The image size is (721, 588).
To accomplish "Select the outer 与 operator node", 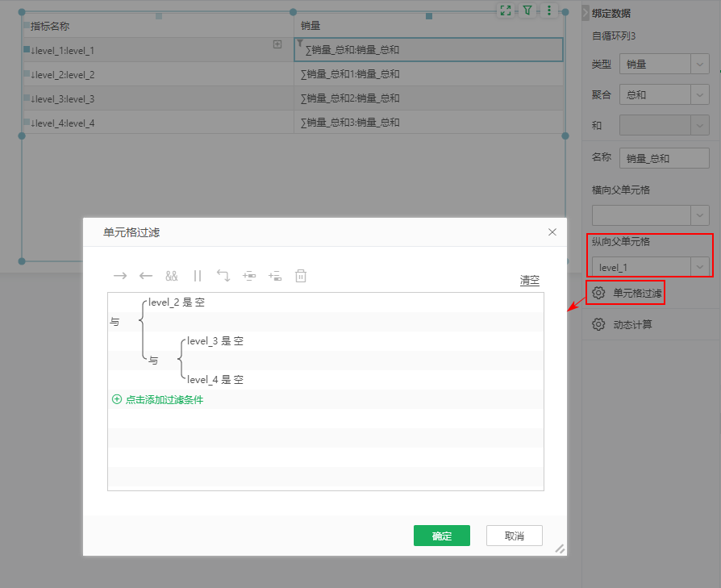I will tap(115, 322).
